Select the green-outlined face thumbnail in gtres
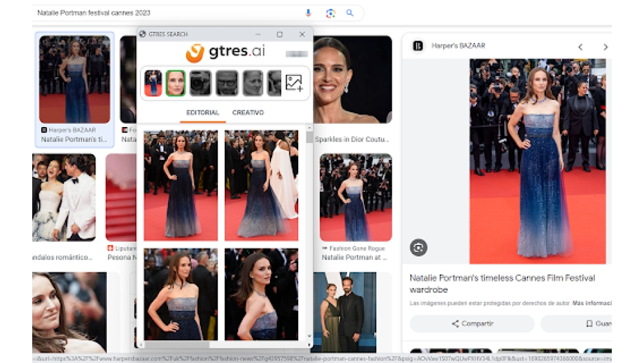Screen dimensions: 644x363 pos(175,83)
